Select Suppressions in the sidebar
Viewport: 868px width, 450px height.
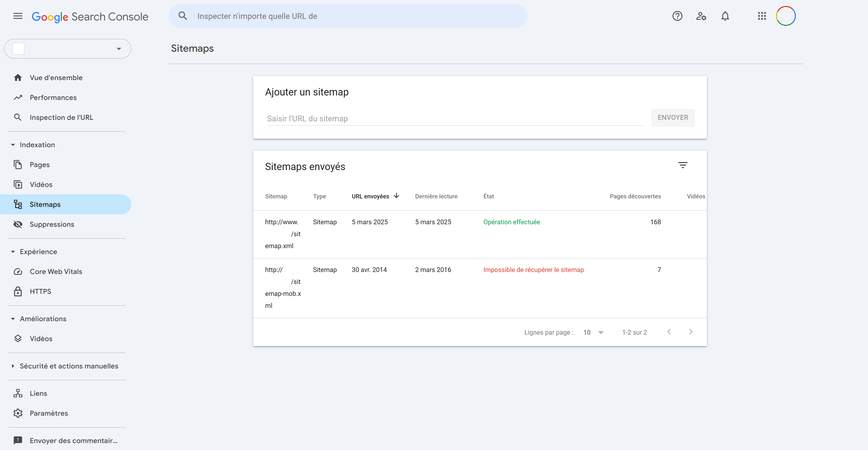[x=51, y=224]
